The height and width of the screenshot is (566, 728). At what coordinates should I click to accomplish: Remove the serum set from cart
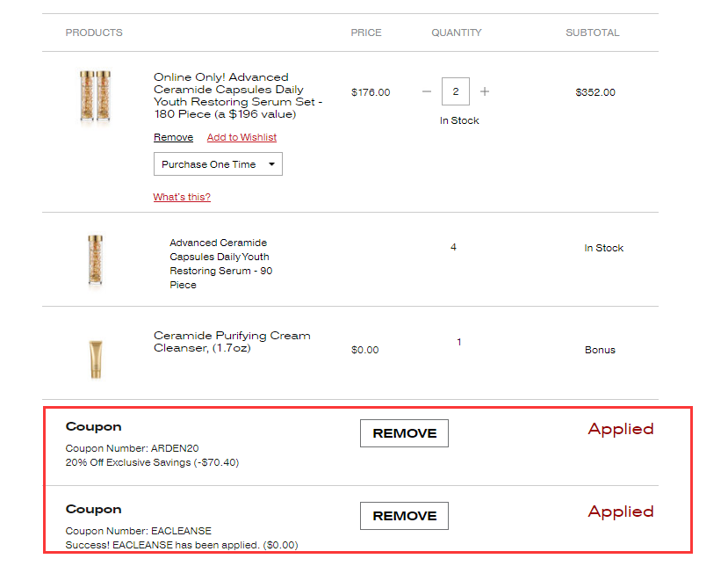(173, 137)
